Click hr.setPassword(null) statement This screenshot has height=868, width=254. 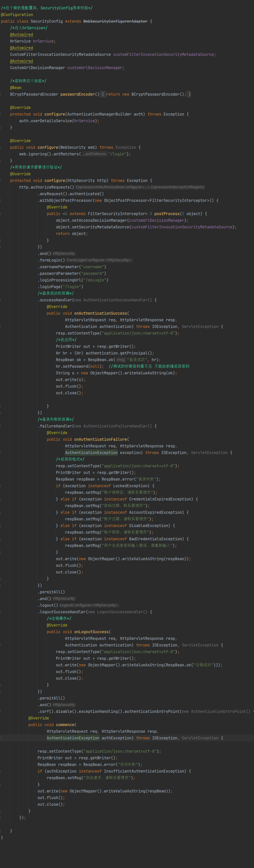[x=80, y=366]
